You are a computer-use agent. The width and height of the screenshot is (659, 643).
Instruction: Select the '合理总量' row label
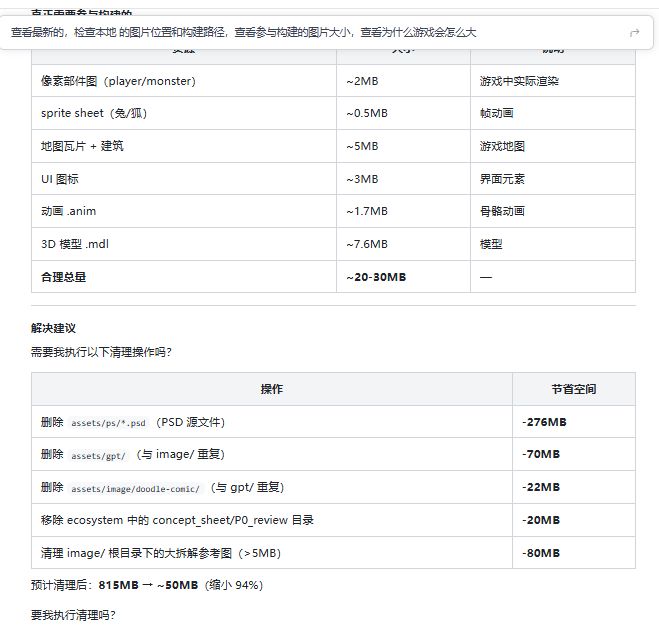(x=184, y=277)
